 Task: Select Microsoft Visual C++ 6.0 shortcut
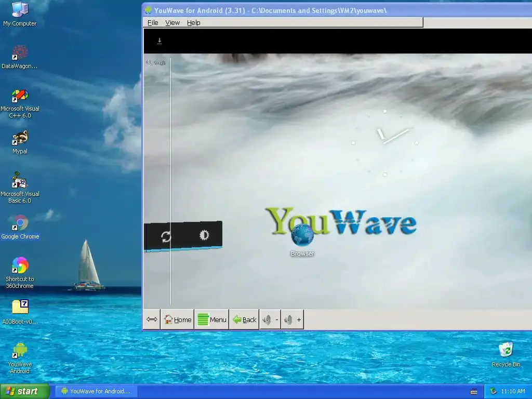[x=20, y=103]
